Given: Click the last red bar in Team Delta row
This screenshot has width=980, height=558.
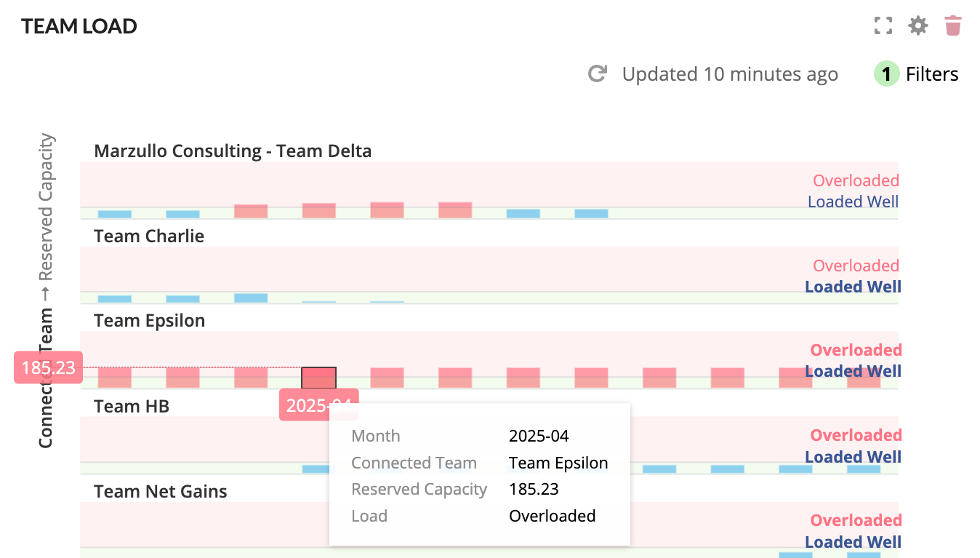Looking at the screenshot, I should click(x=455, y=210).
